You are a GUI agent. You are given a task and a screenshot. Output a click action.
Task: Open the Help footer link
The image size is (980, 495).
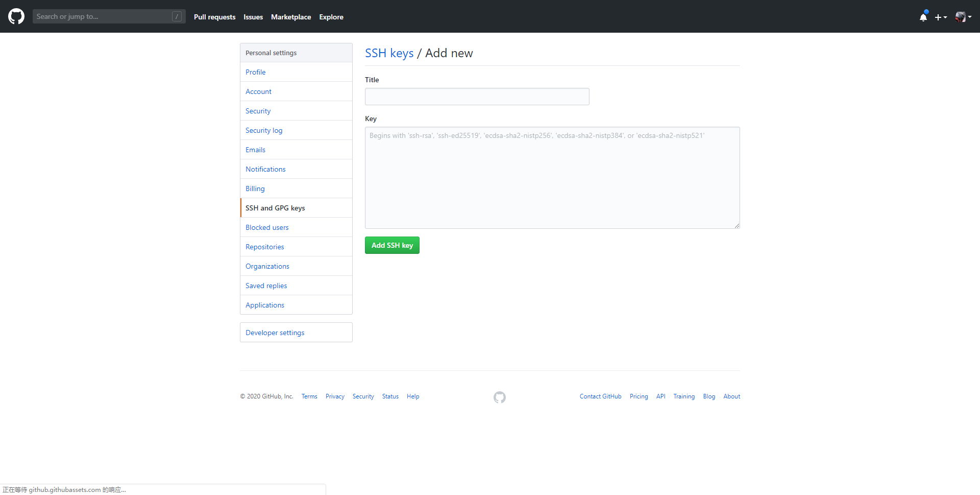tap(413, 396)
